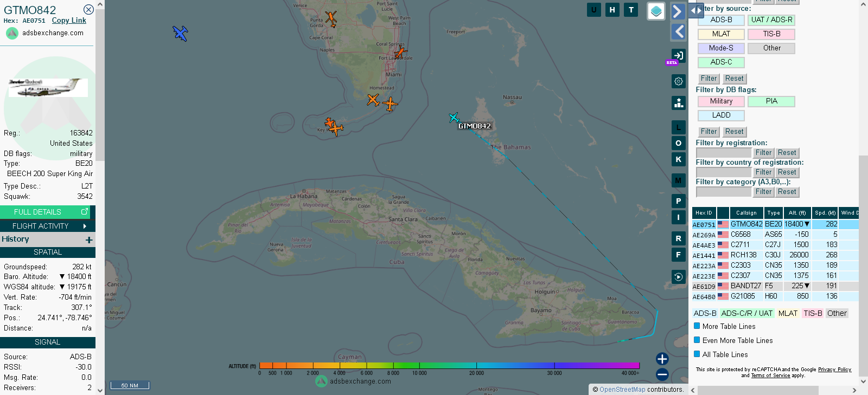Toggle the ADS-C source filter
The image size is (868, 395).
pos(721,62)
